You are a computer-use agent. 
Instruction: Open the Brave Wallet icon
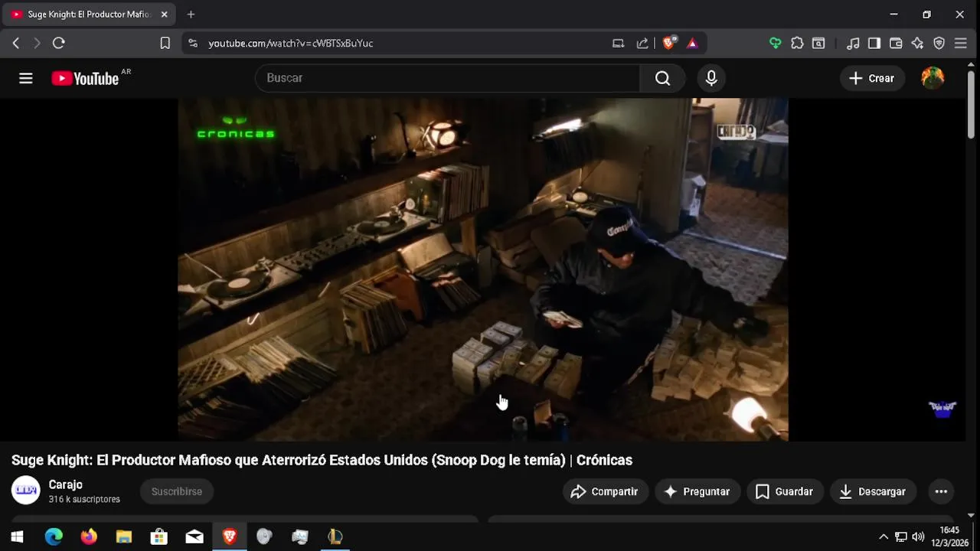click(x=896, y=43)
